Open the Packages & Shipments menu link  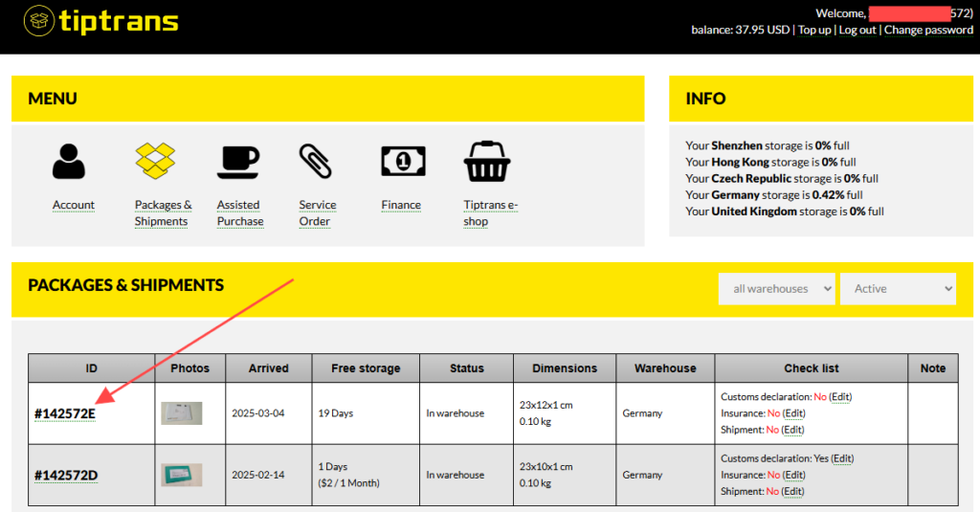(163, 213)
